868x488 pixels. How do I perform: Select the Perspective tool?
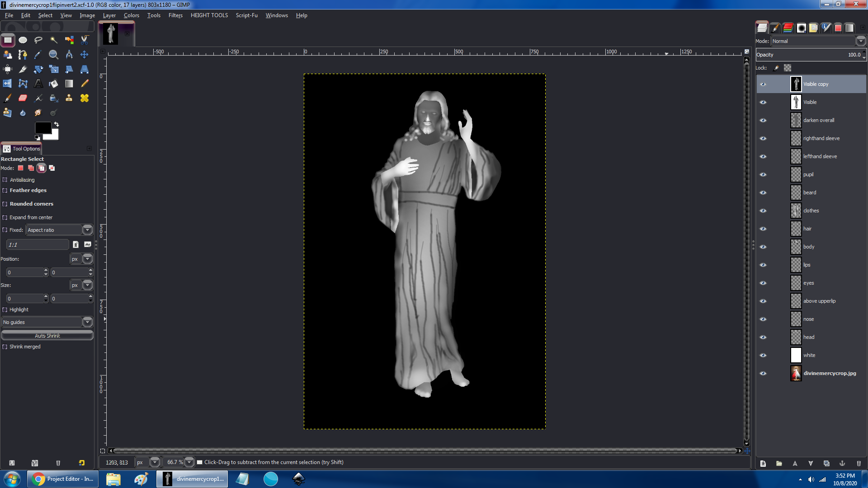[x=85, y=69]
